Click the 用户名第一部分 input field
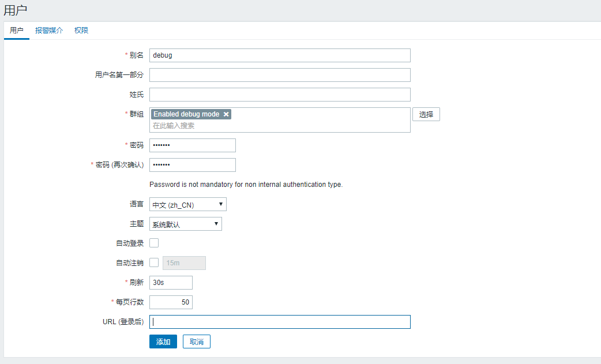This screenshot has height=364, width=601. [x=279, y=74]
